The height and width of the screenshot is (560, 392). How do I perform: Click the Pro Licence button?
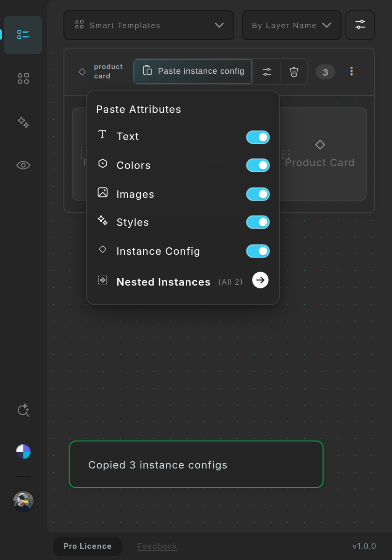coord(88,546)
